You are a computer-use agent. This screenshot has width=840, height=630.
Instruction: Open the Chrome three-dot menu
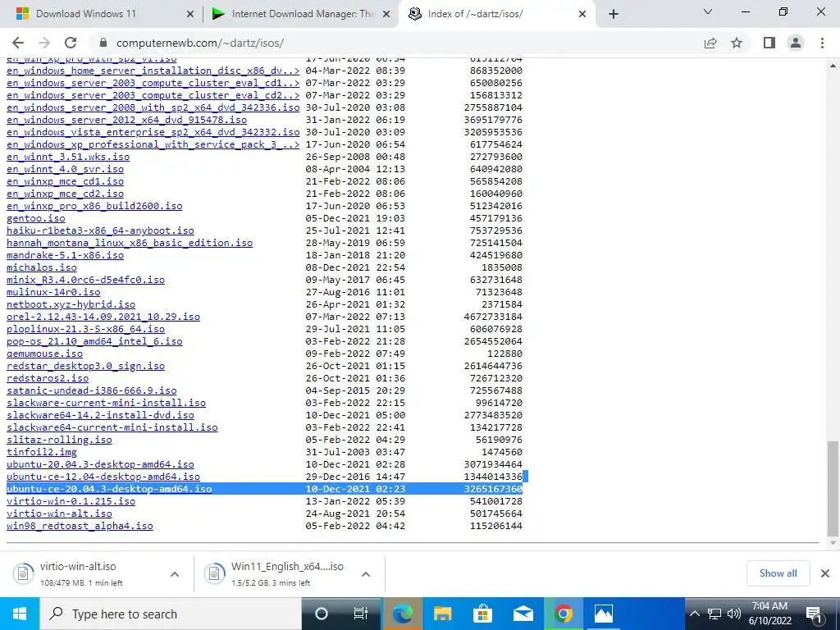point(822,43)
